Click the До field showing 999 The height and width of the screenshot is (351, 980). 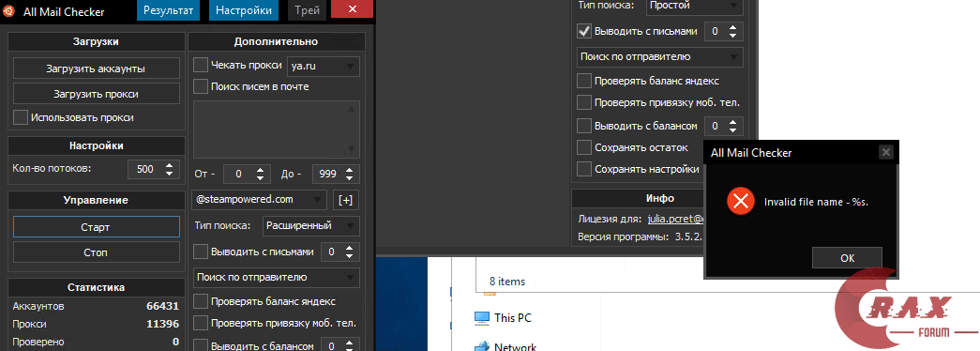pyautogui.click(x=327, y=174)
